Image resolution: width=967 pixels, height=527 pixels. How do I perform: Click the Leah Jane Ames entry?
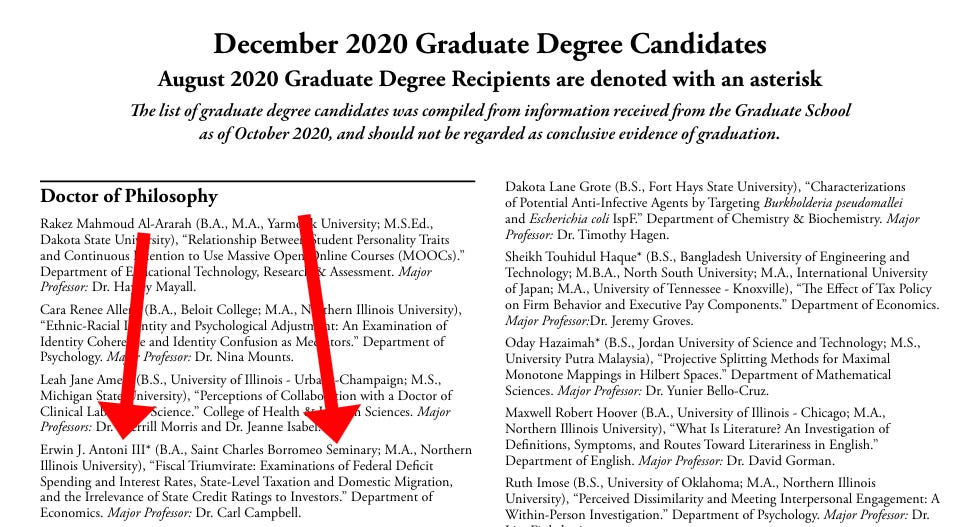pyautogui.click(x=246, y=404)
